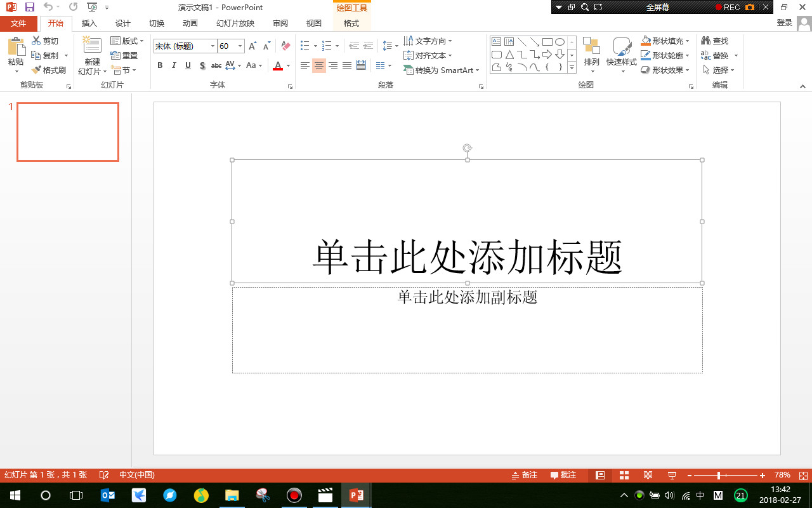Toggle center text alignment
The width and height of the screenshot is (812, 508).
[318, 65]
